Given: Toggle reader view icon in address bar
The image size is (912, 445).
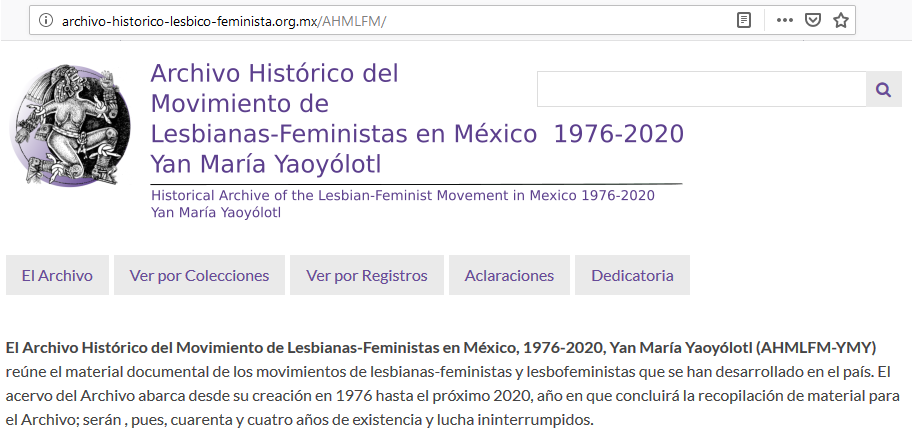Looking at the screenshot, I should coord(743,20).
